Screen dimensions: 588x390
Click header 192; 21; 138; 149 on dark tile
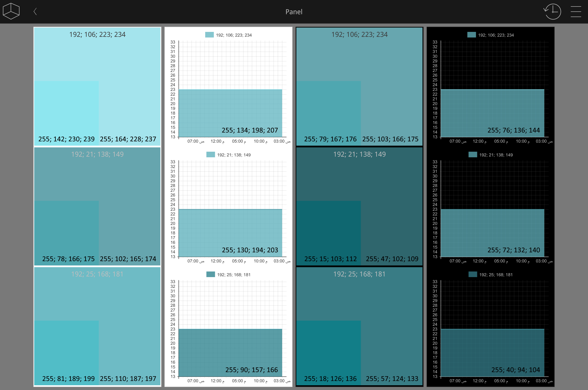[359, 154]
